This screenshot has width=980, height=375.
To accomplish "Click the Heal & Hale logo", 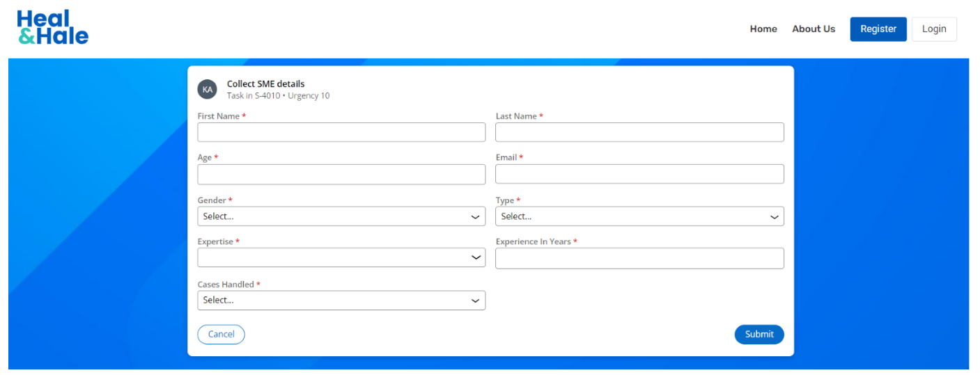I will [53, 28].
